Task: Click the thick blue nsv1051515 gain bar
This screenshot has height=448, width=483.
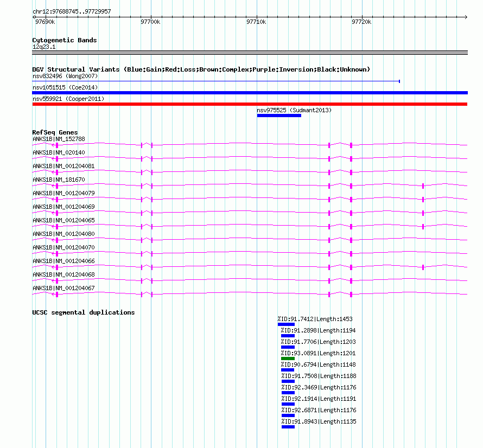Action: pyautogui.click(x=250, y=93)
